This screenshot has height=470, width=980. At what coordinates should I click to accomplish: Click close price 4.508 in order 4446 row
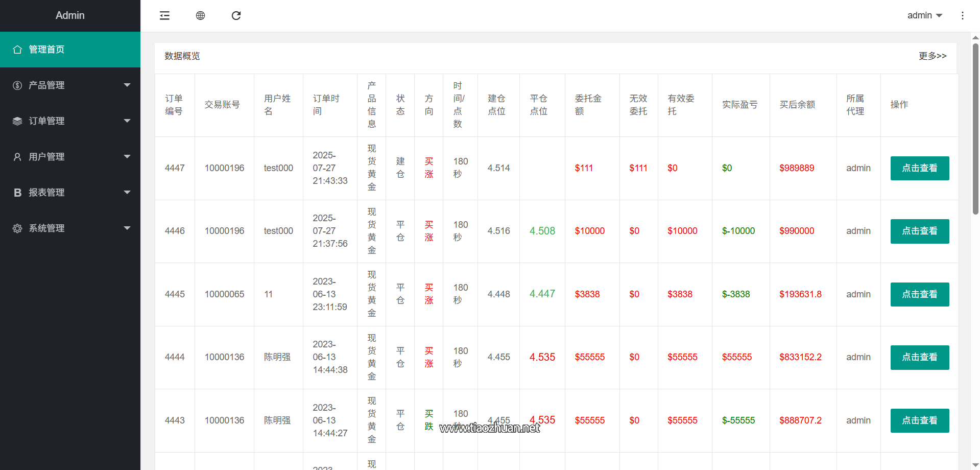(542, 231)
